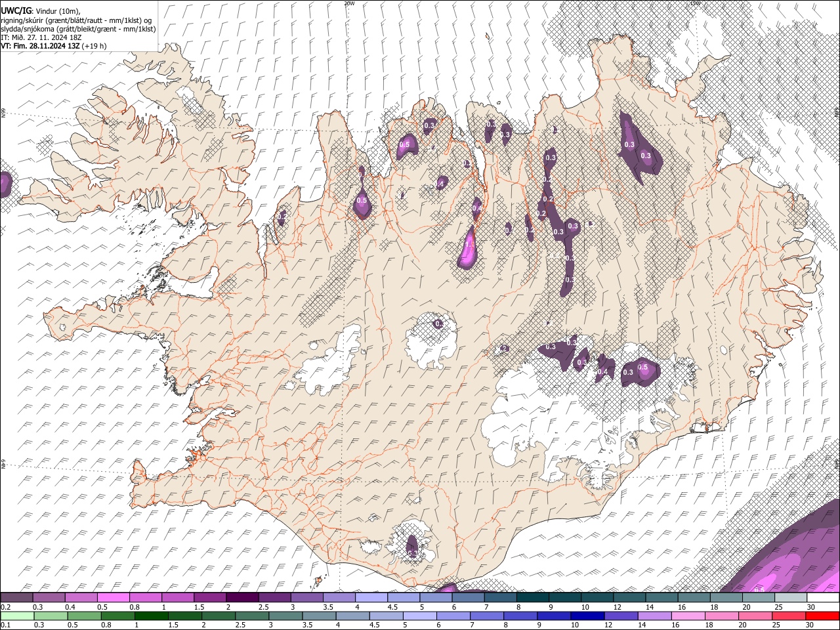The height and width of the screenshot is (630, 840).
Task: Select the snow legend swatch between 0.3 and 0.4
Action: tap(49, 598)
